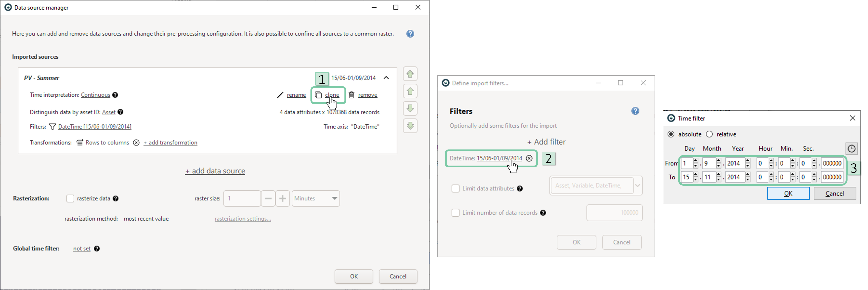Click the Rows to columns icon

coord(80,143)
